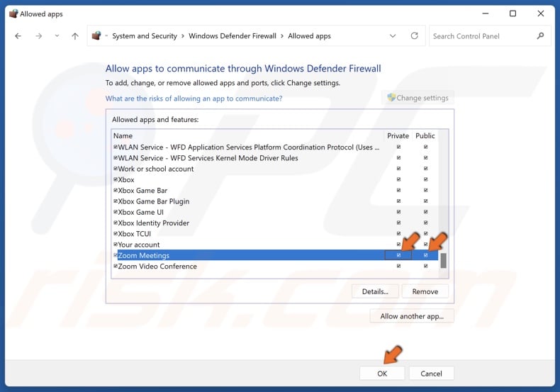This screenshot has width=560, height=392.
Task: Select WLAN Service WFD Application Services row
Action: pyautogui.click(x=274, y=147)
